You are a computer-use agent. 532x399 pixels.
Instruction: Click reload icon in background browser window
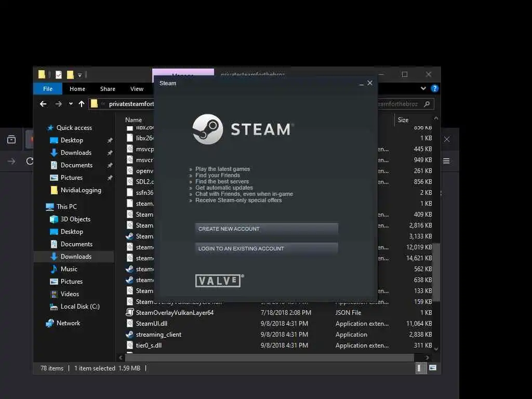pos(30,161)
